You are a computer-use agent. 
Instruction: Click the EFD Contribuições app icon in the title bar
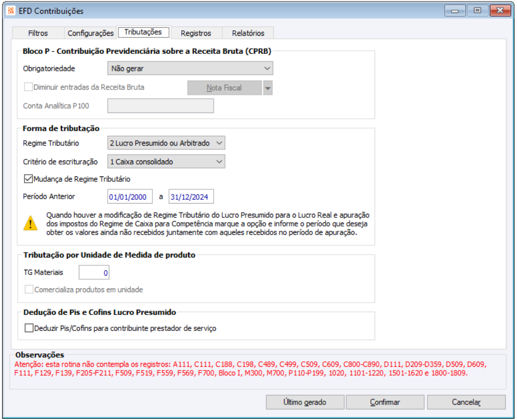11,11
